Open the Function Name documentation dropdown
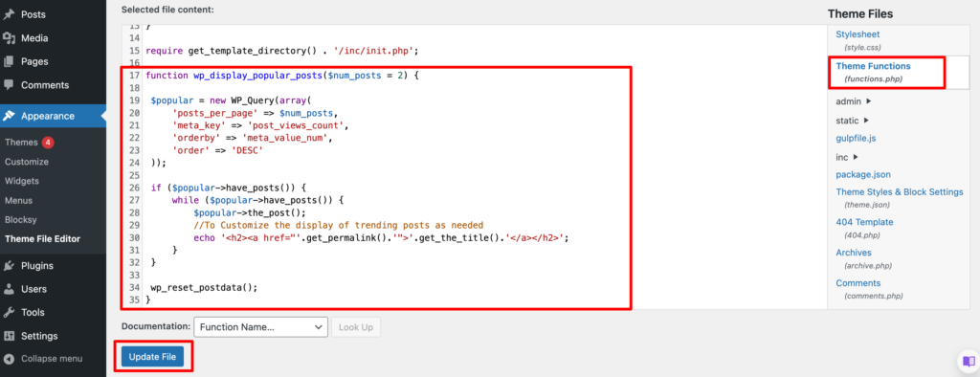 coord(260,327)
